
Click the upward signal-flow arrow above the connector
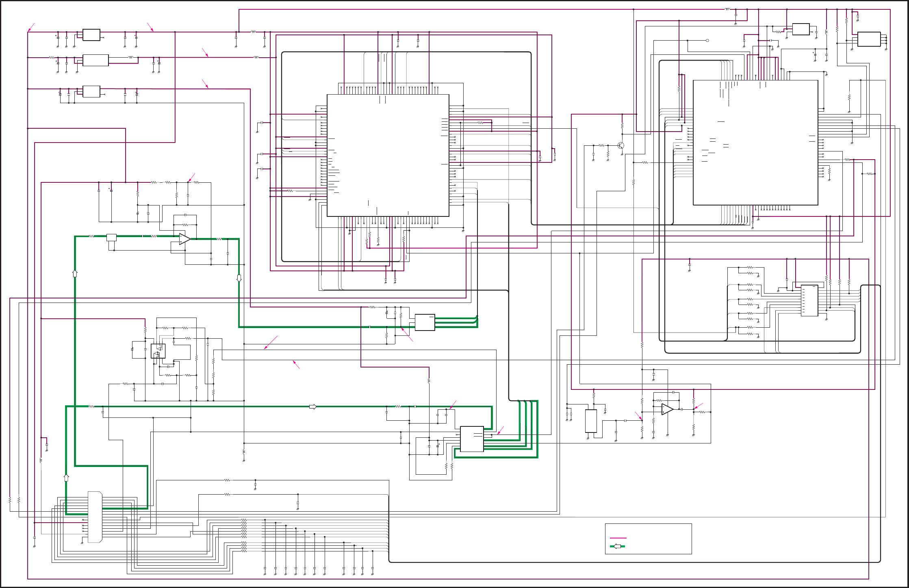(66, 478)
